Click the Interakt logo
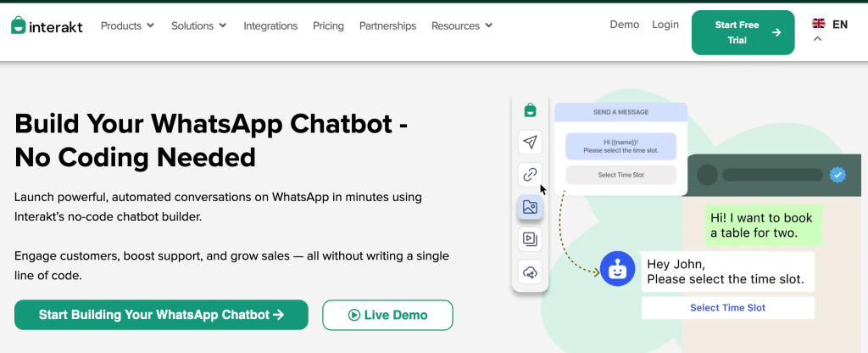Viewport: 868px width, 353px height. click(47, 25)
